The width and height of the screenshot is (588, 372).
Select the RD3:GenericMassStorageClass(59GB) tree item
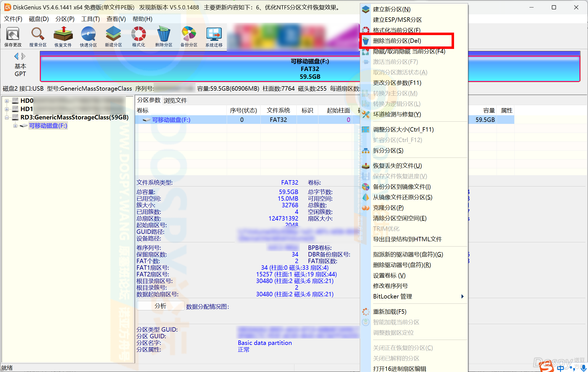[x=75, y=117]
